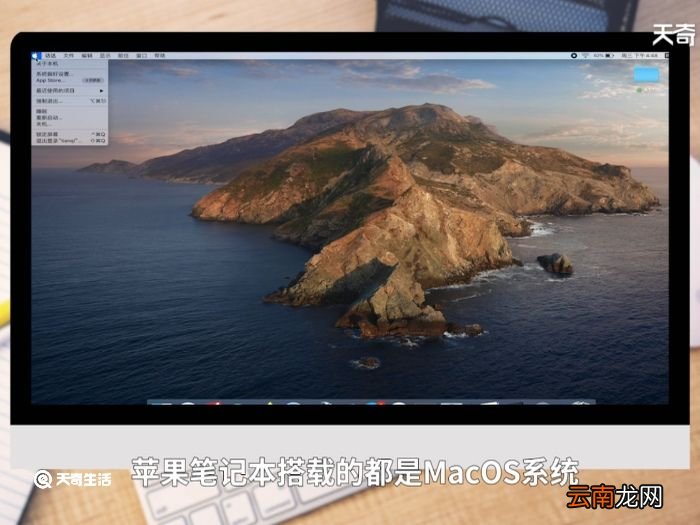Open Notification Center icon in menu bar
The image size is (700, 525).
pyautogui.click(x=666, y=56)
